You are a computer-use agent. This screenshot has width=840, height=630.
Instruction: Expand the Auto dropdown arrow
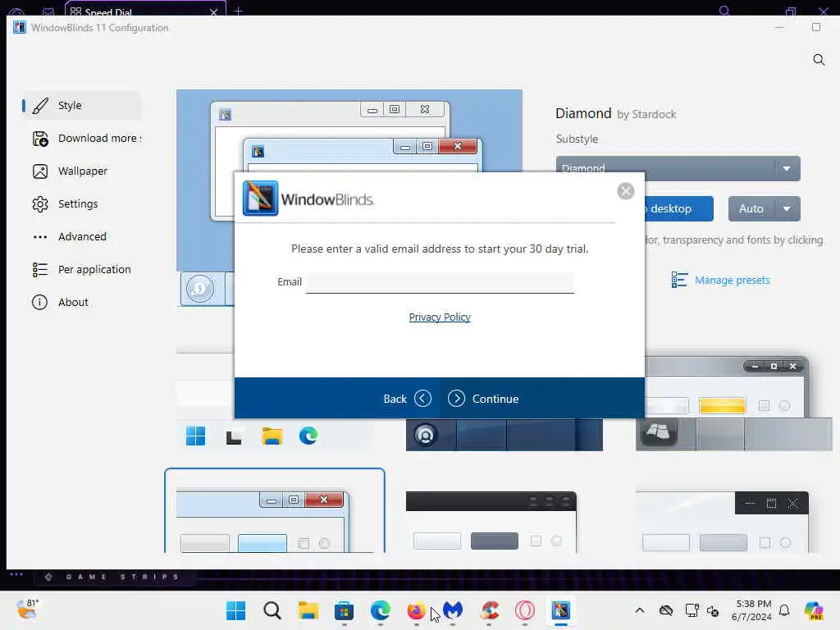click(787, 208)
